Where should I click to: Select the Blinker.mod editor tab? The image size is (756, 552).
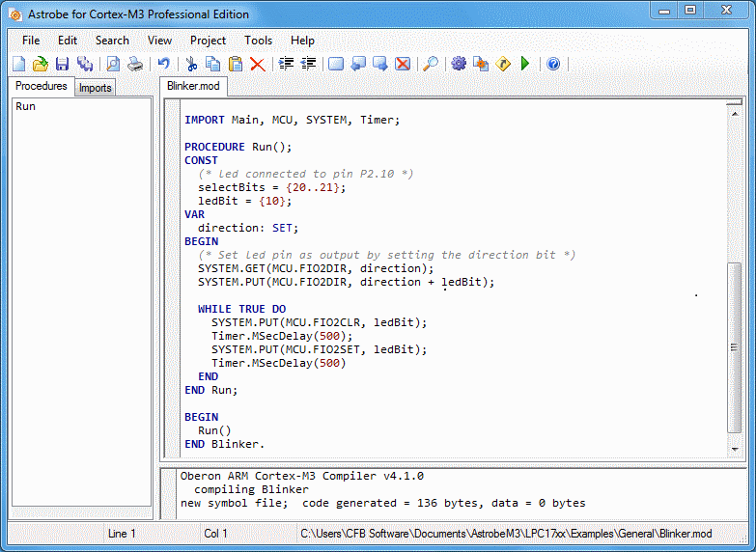[x=193, y=86]
